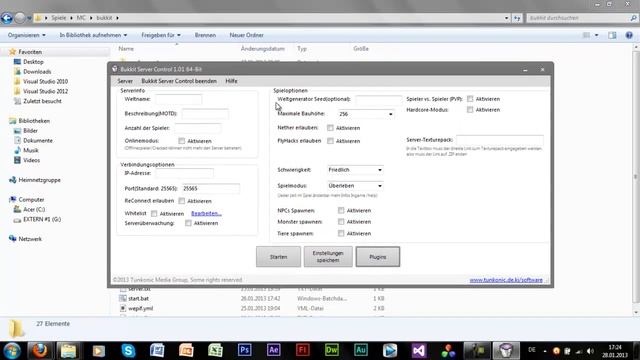Image resolution: width=640 pixels, height=360 pixels.
Task: Click the IP-Adresse input field
Action: (x=184, y=173)
